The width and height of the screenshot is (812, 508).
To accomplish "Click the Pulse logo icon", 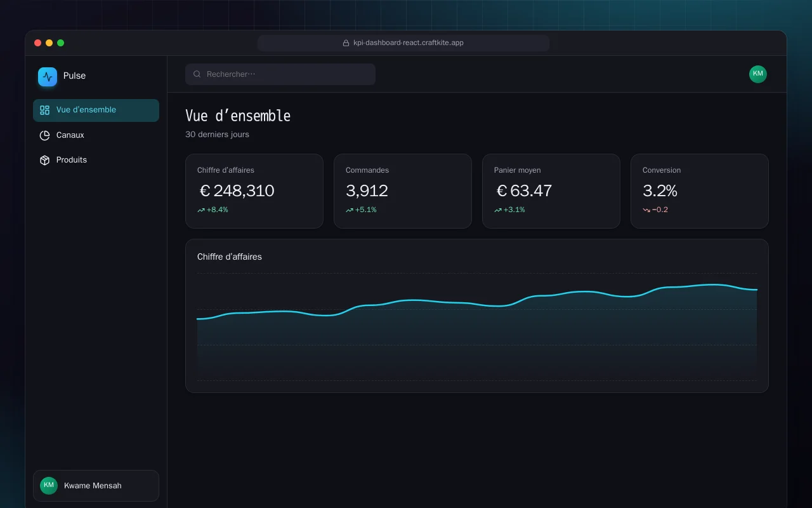I will (48, 77).
